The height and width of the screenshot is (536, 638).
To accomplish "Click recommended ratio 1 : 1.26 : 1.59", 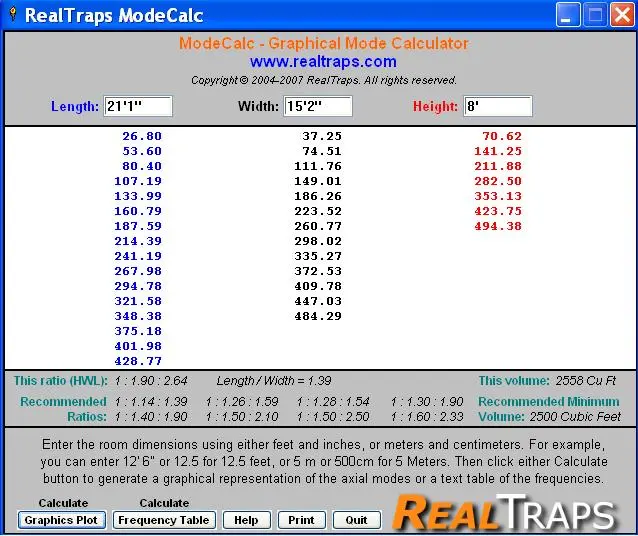I will pos(242,402).
